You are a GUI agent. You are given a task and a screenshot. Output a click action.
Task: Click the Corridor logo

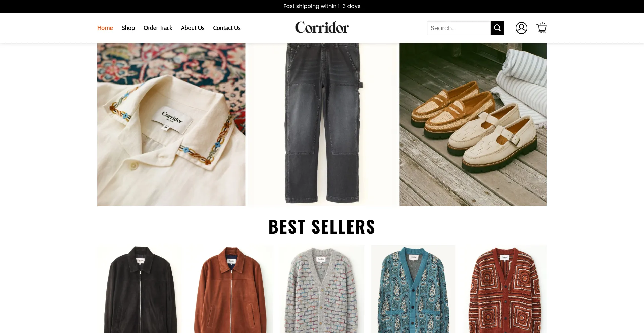pyautogui.click(x=322, y=27)
